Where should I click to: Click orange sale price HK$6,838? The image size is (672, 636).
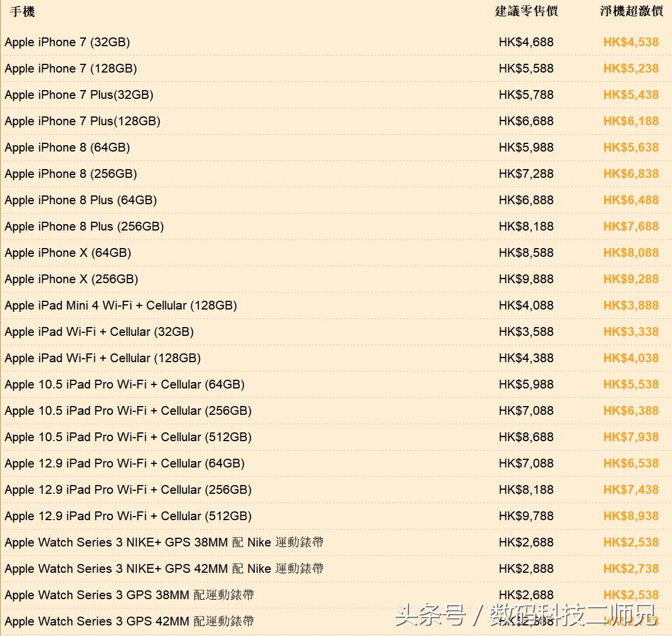pyautogui.click(x=631, y=174)
